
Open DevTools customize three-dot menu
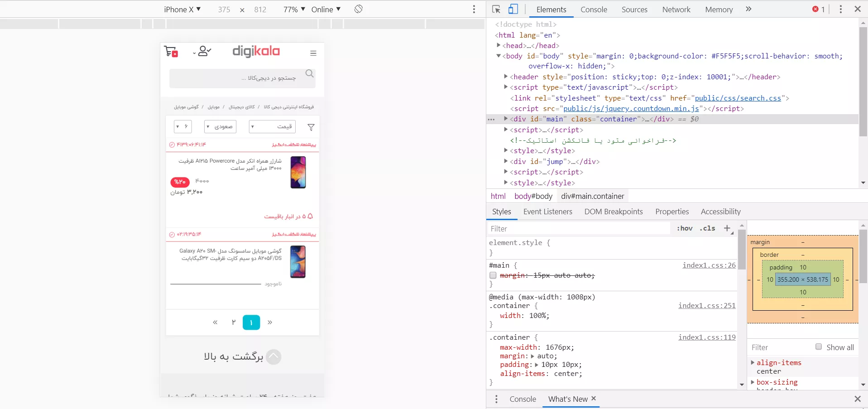841,9
